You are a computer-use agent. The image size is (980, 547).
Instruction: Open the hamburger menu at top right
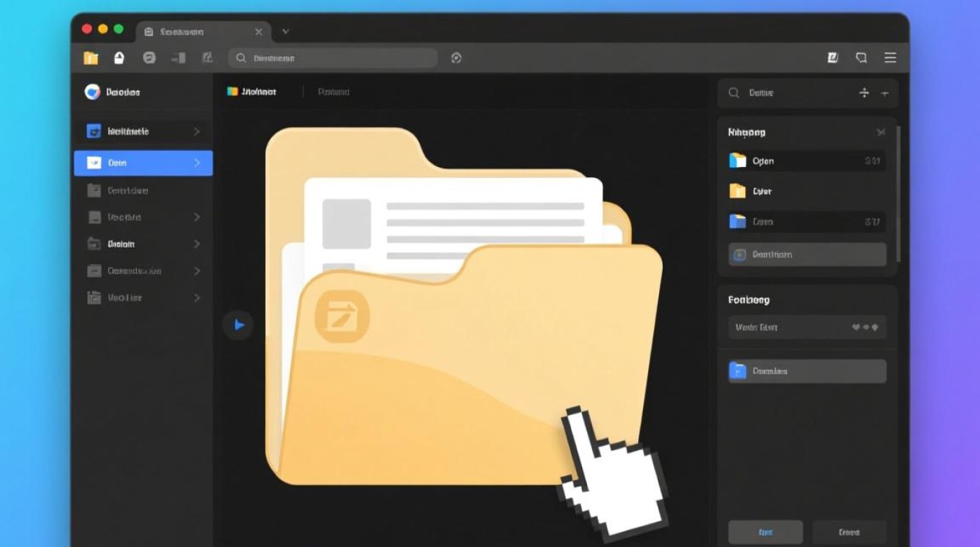point(890,58)
